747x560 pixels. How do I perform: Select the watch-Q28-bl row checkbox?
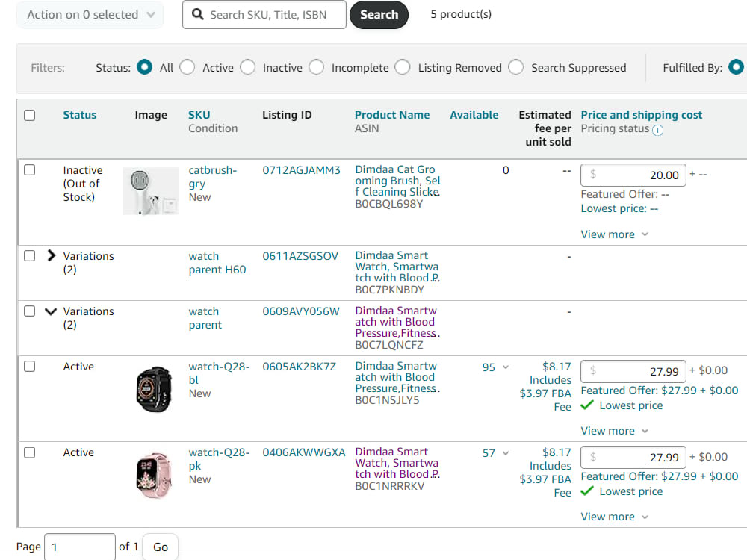point(30,366)
